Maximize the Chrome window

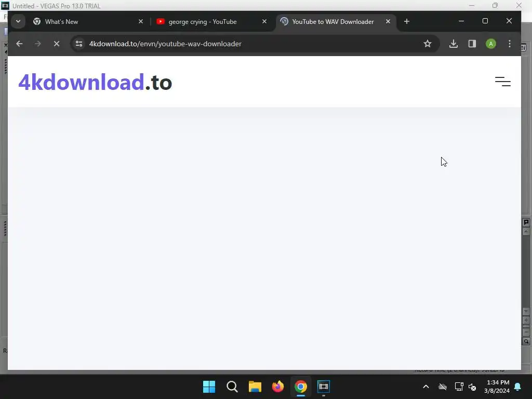click(x=485, y=21)
